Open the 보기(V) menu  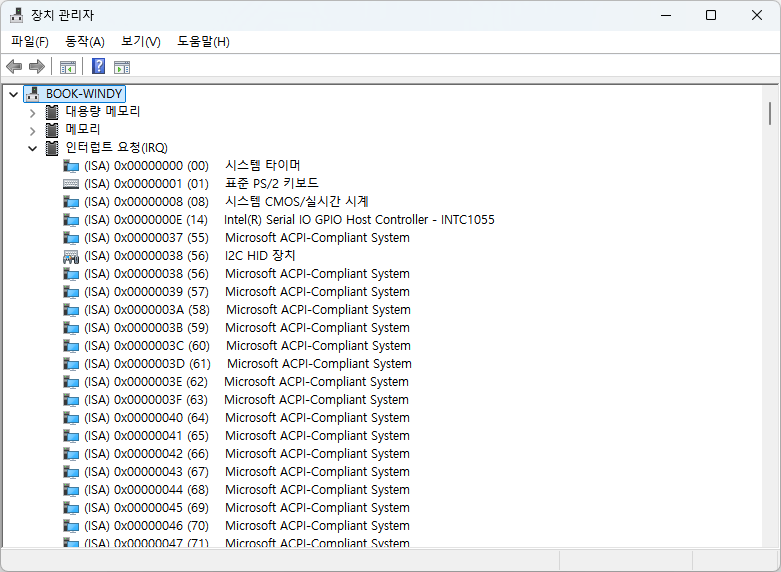click(140, 41)
